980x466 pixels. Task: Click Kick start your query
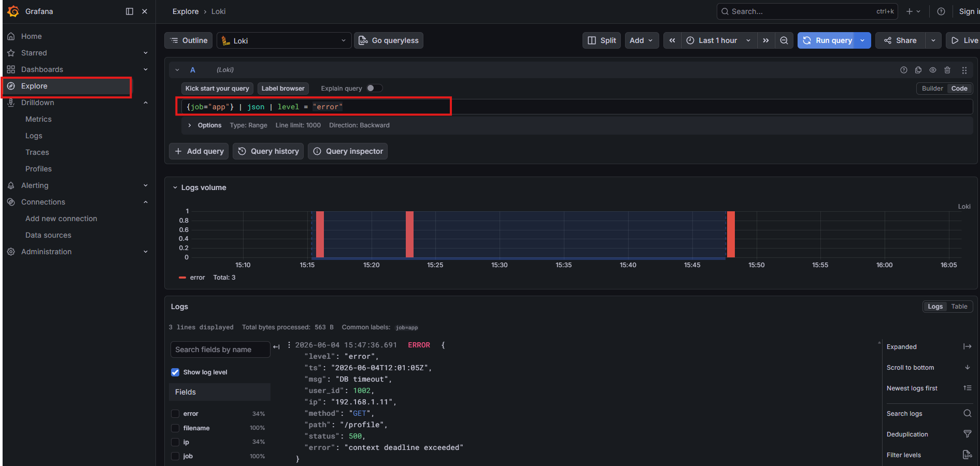(217, 89)
